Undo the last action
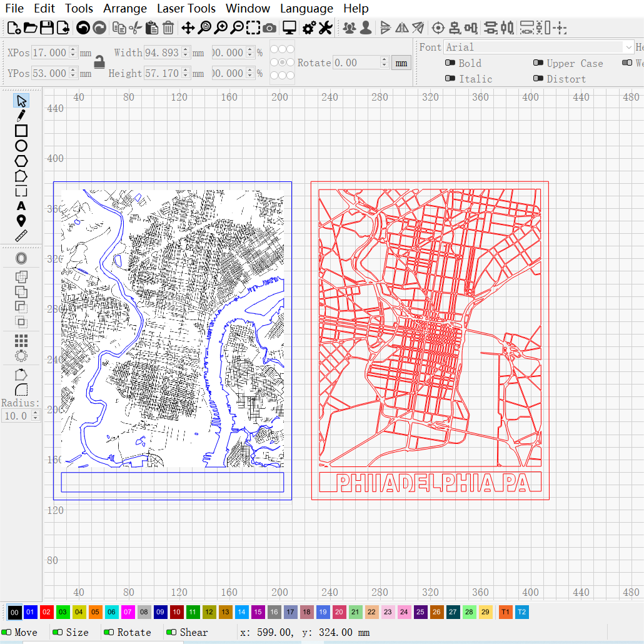The height and width of the screenshot is (644, 644). [83, 28]
